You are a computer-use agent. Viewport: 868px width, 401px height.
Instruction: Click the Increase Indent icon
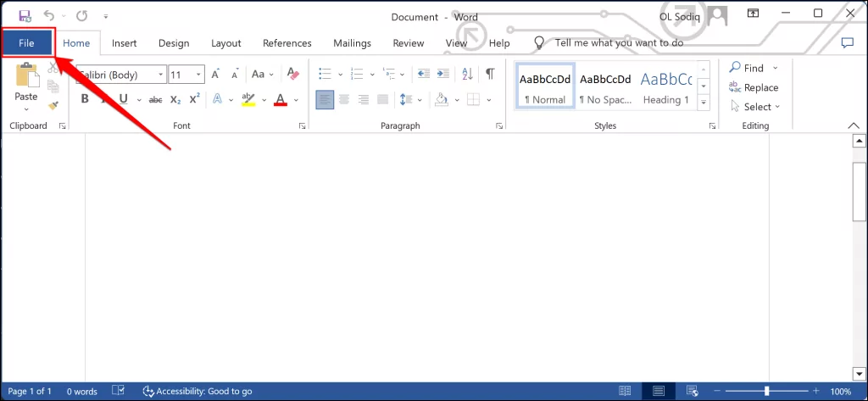(442, 74)
